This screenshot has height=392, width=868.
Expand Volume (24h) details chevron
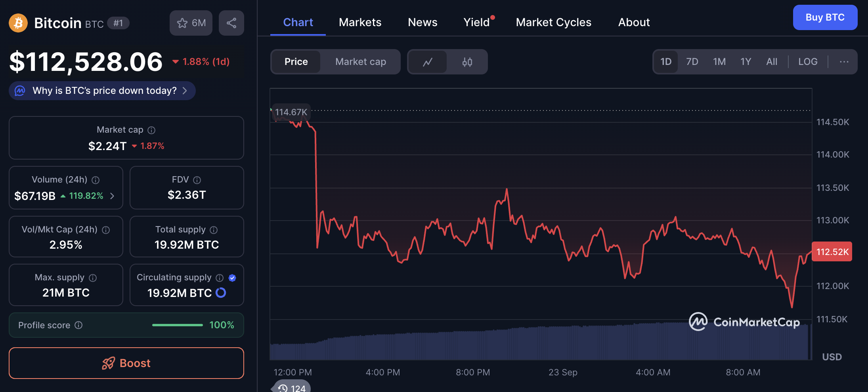coord(112,196)
